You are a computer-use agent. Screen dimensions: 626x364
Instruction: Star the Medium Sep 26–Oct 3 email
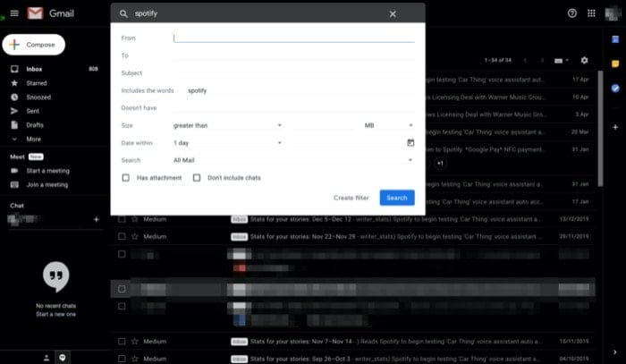pyautogui.click(x=135, y=359)
